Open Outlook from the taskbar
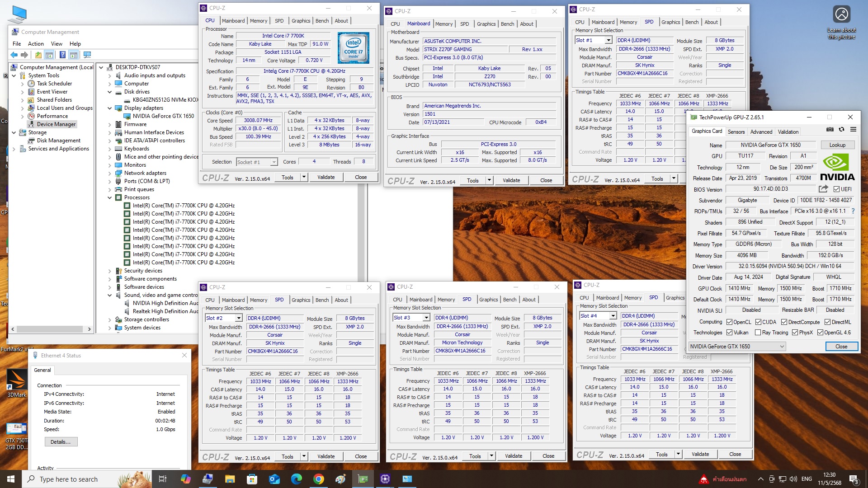Screen dimensions: 868x488 pyautogui.click(x=274, y=479)
